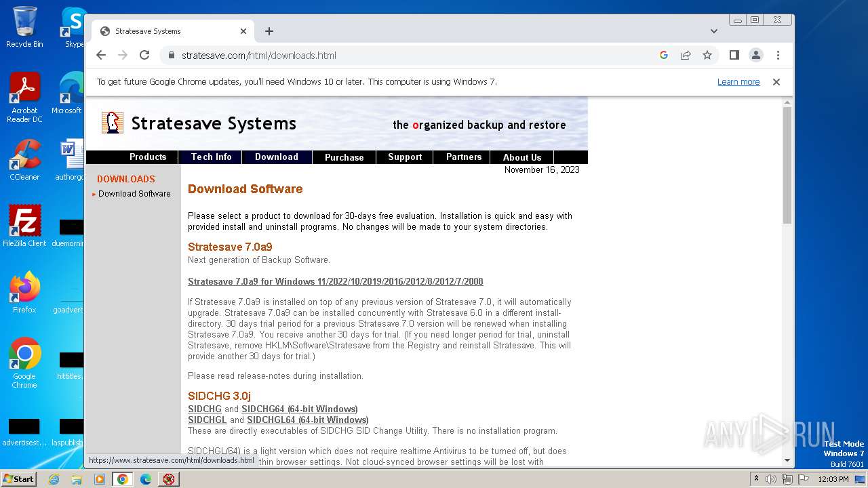
Task: Click the taskbar clock 12:03 PM
Action: 833,479
